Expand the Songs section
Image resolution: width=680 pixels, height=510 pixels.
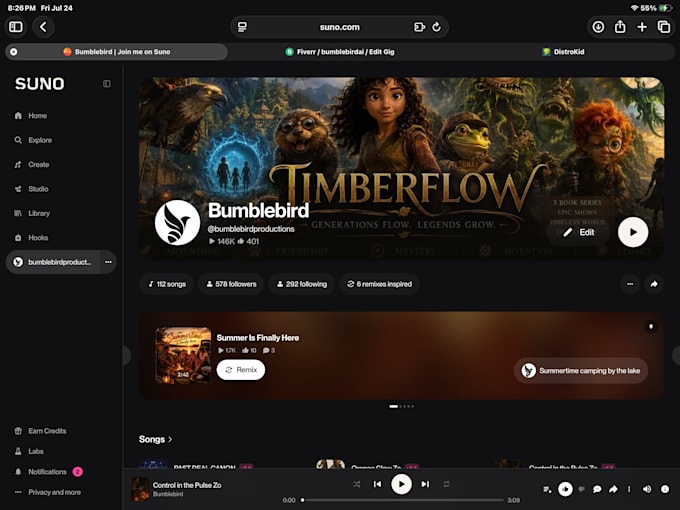coord(156,439)
